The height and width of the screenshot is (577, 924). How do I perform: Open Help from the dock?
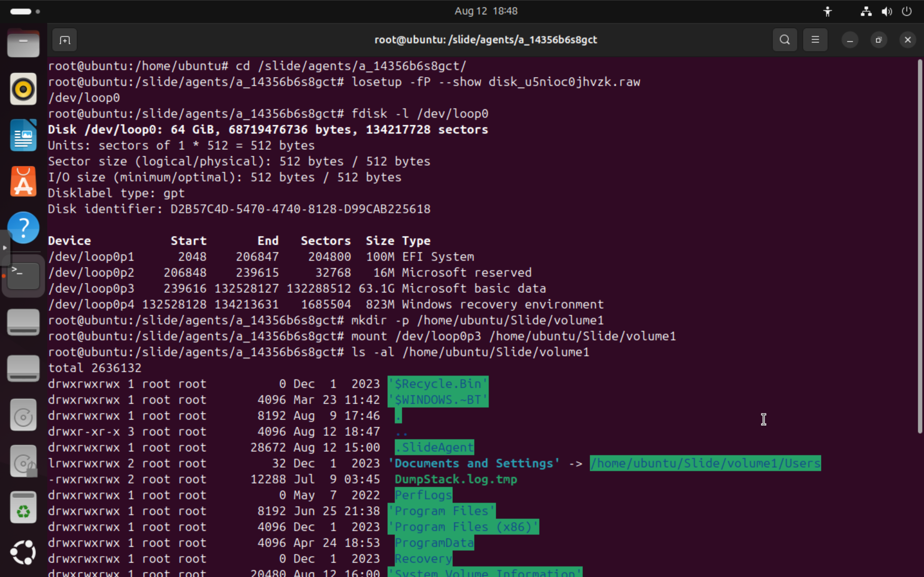[x=23, y=228]
